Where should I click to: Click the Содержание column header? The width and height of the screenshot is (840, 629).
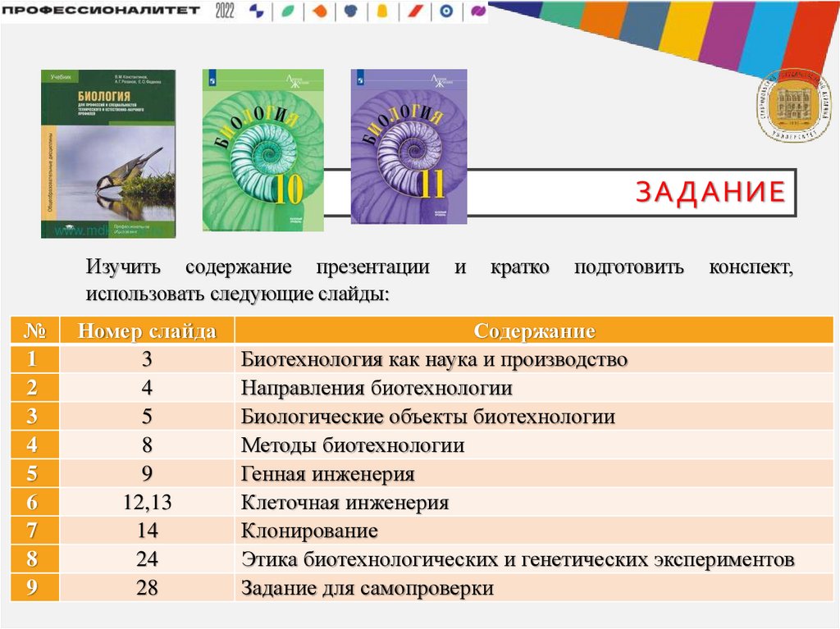[535, 329]
